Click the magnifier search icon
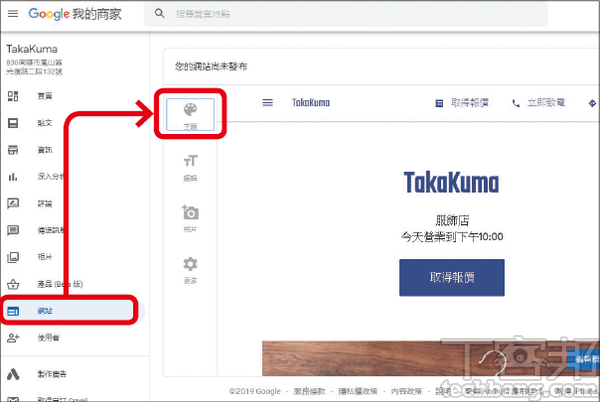 pyautogui.click(x=159, y=14)
